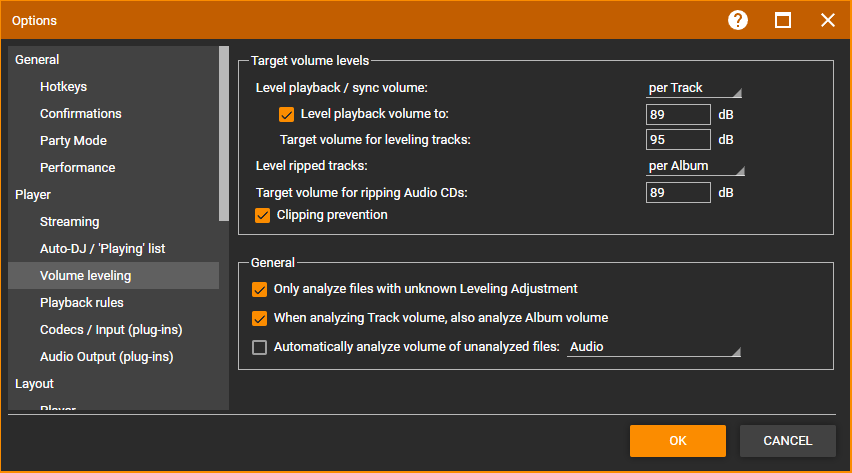Expand the 'Audio' file type dropdown
Viewport: 852px width, 473px height.
(x=655, y=348)
